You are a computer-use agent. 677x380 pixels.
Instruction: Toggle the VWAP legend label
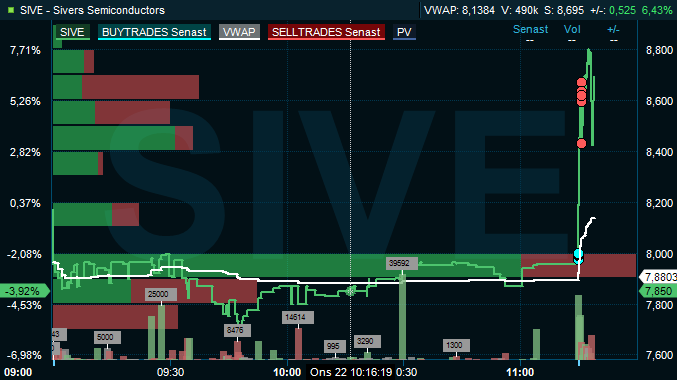pos(239,32)
